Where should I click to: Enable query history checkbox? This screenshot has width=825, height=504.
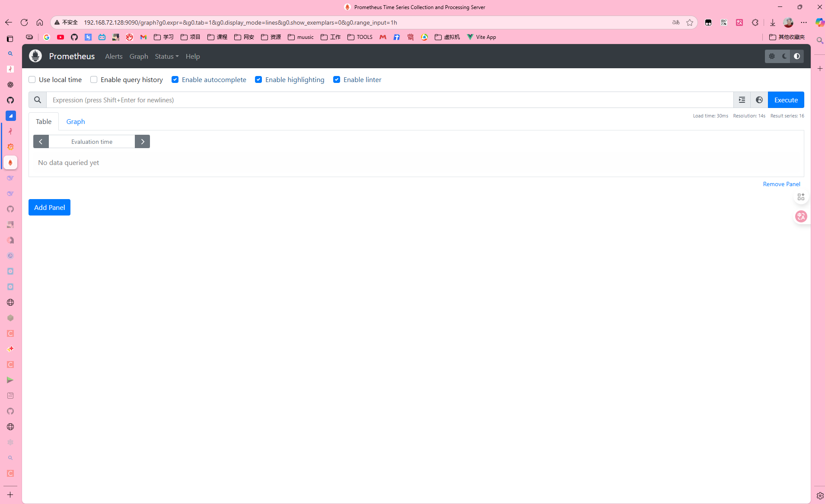(x=94, y=79)
